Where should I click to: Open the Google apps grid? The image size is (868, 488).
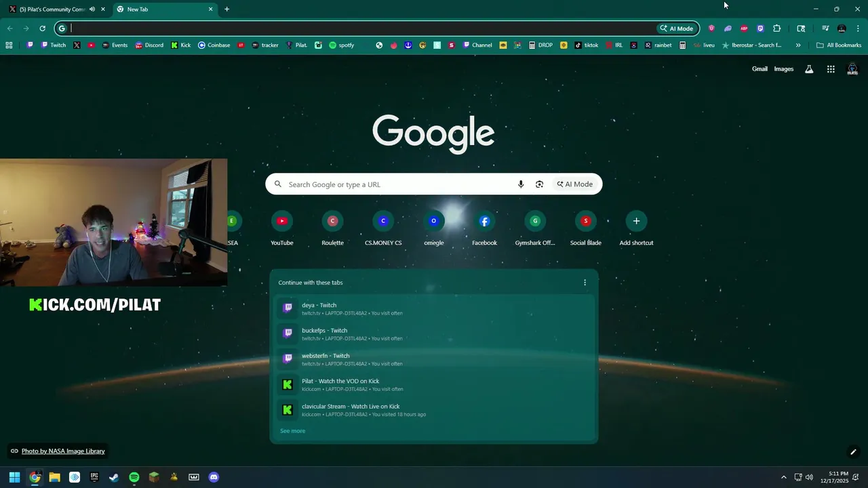coord(831,69)
